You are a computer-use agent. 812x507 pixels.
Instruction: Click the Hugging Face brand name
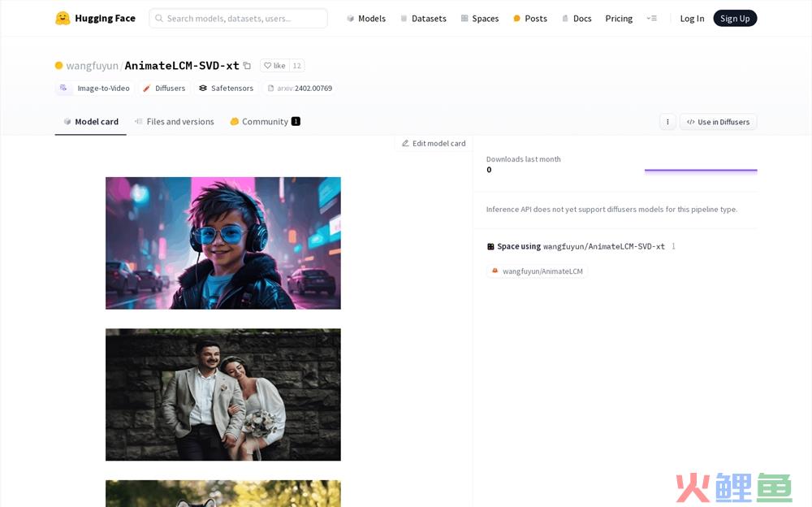click(105, 18)
